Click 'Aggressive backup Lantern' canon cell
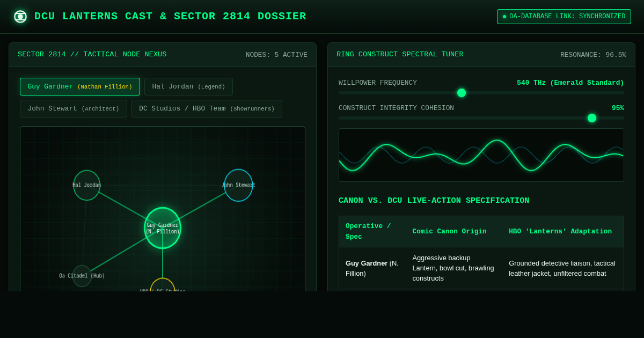 454,268
